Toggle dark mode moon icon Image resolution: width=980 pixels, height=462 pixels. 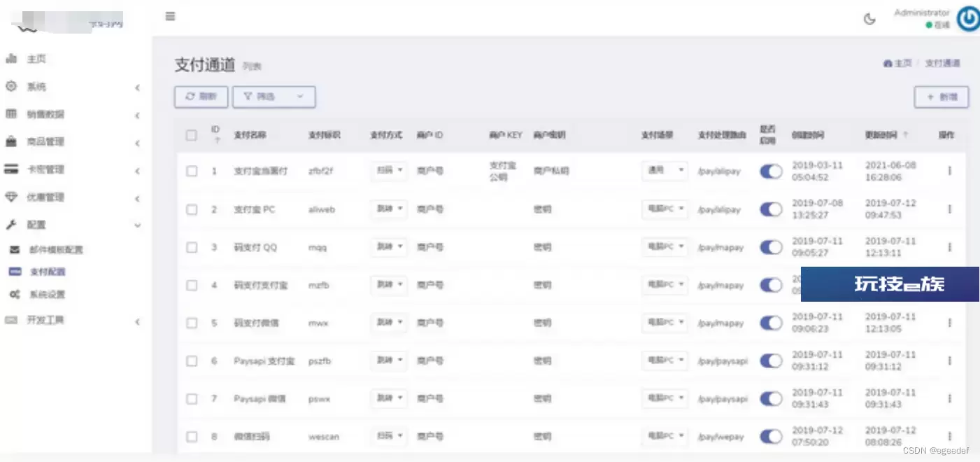869,19
